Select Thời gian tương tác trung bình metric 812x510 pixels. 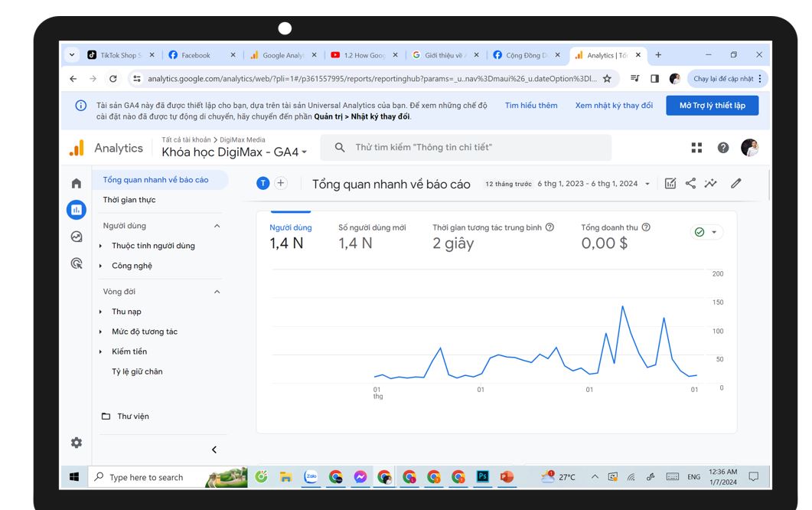(x=493, y=237)
